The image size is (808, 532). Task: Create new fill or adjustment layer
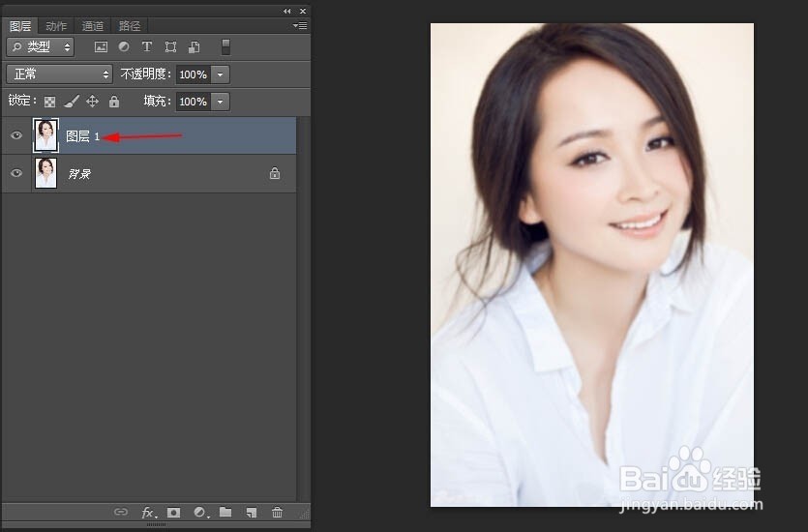tap(200, 513)
